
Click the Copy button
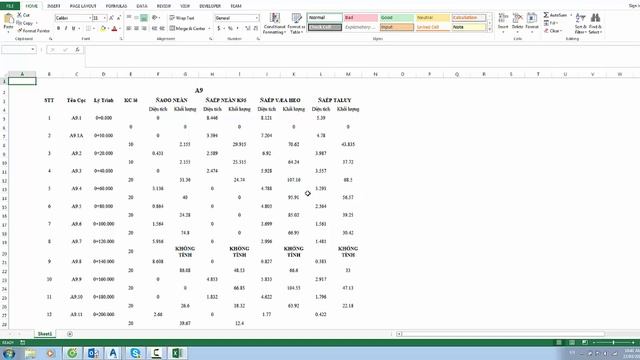25,23
